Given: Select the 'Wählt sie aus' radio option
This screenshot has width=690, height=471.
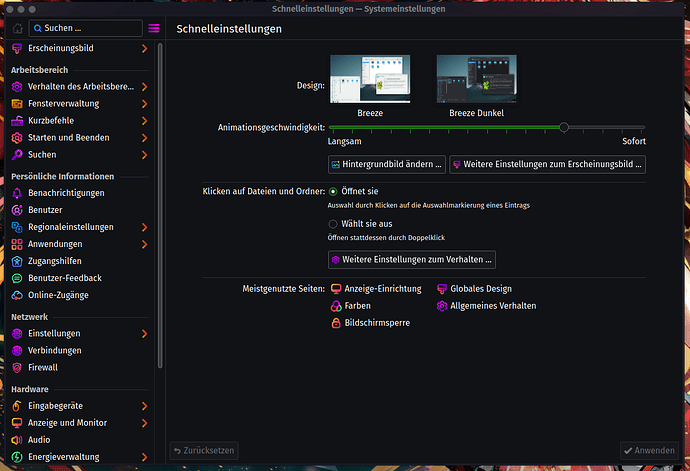Looking at the screenshot, I should click(333, 224).
